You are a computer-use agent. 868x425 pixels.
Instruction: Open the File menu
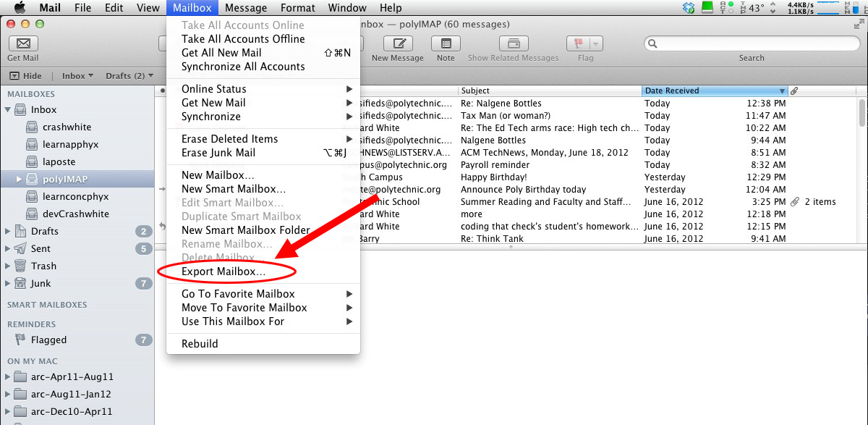click(x=82, y=8)
